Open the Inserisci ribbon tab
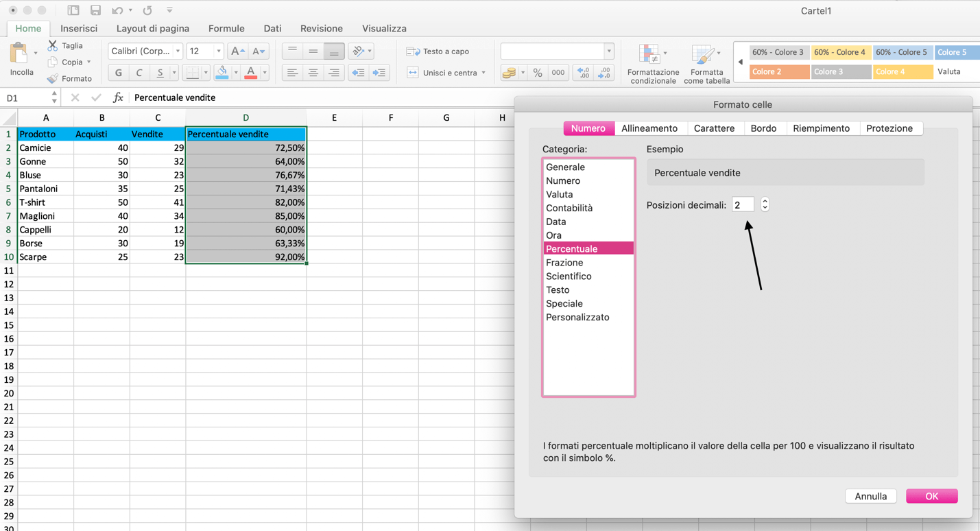This screenshot has width=980, height=531. (x=79, y=28)
